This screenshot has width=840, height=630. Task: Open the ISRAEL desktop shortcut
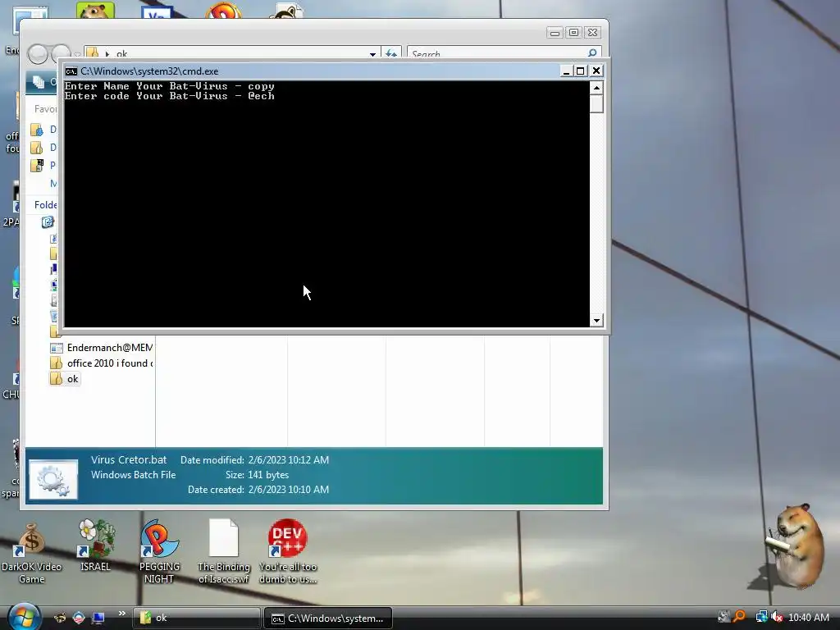coord(95,546)
